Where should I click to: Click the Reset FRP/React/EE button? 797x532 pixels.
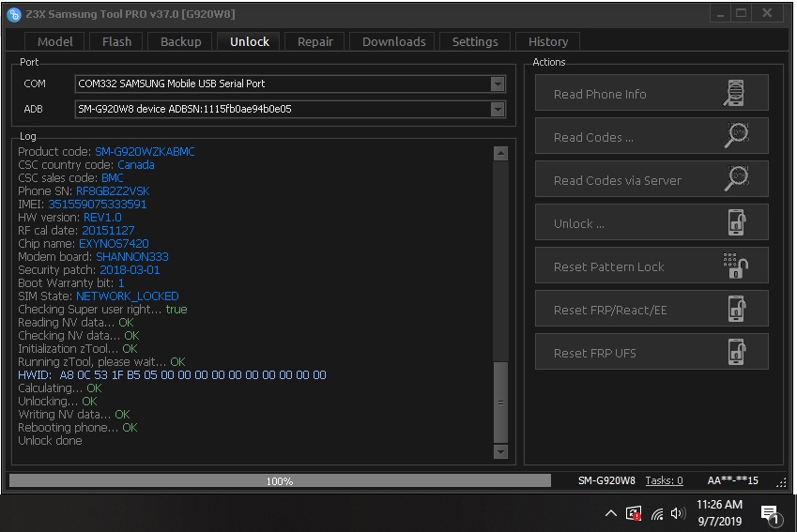[x=651, y=309]
